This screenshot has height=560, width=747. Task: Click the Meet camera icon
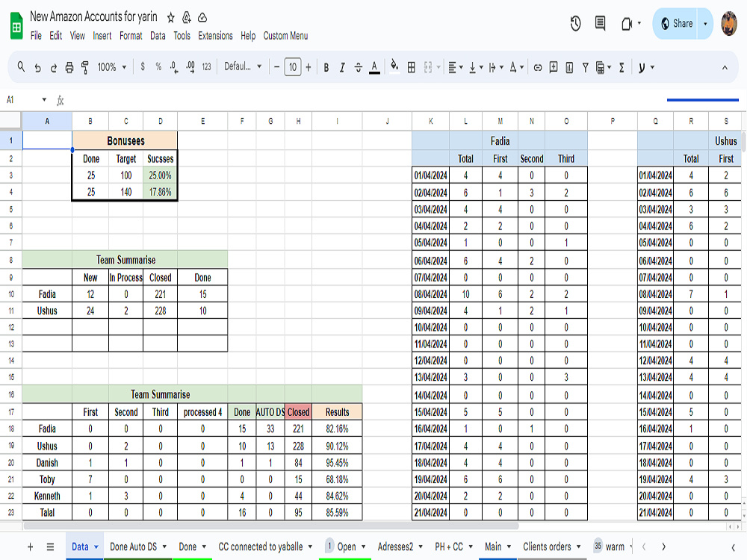[x=627, y=23]
